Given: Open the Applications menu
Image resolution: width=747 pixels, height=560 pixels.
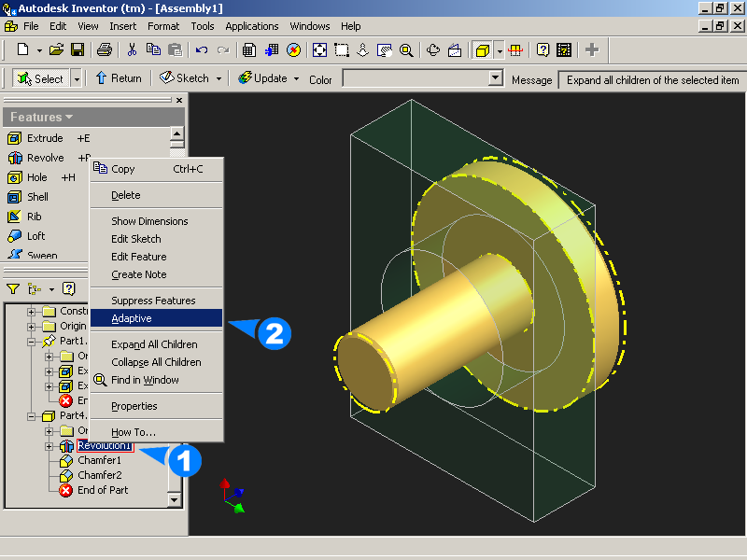Looking at the screenshot, I should point(252,26).
